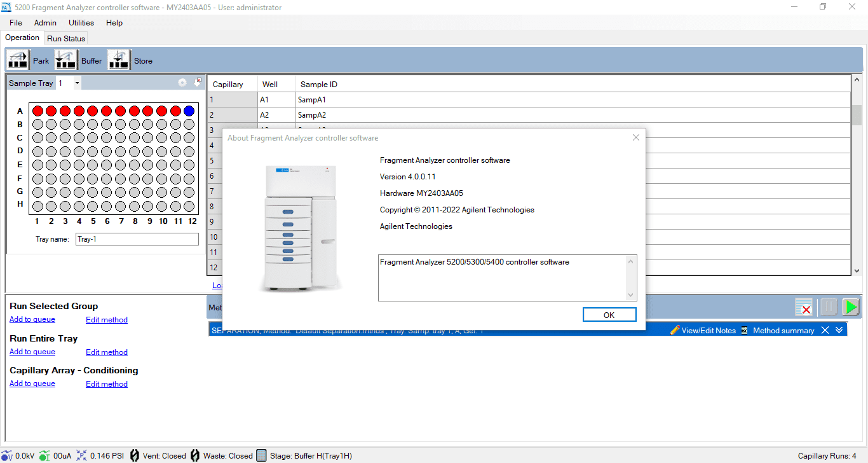
Task: Select well A12 marked in blue
Action: coord(188,110)
